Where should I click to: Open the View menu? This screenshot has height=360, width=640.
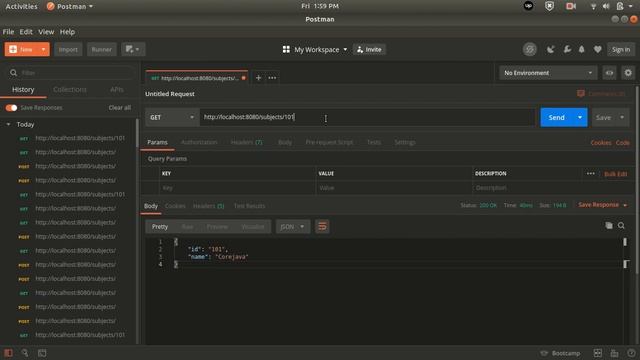click(46, 32)
